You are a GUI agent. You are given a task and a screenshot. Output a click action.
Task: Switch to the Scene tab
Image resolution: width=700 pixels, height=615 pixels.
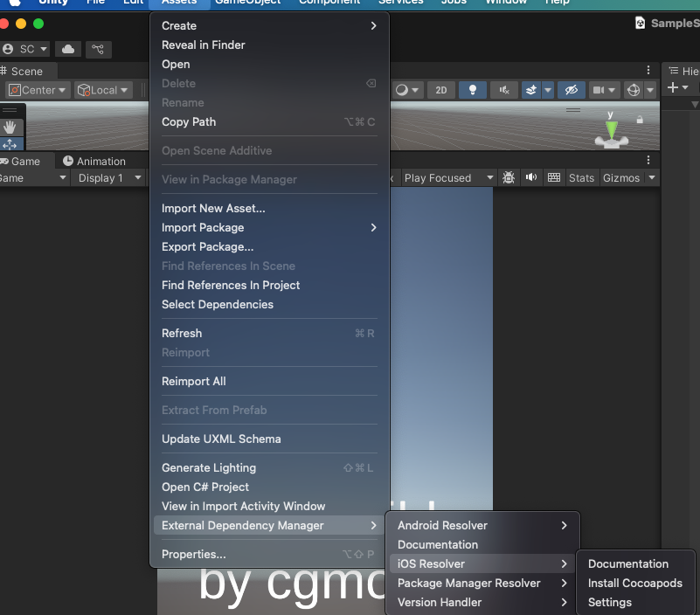tap(27, 72)
